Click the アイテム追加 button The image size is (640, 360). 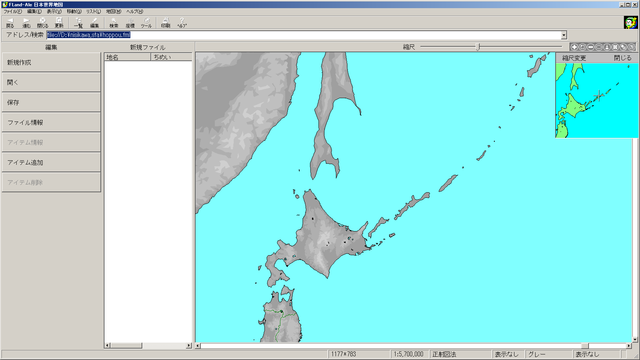(51, 162)
